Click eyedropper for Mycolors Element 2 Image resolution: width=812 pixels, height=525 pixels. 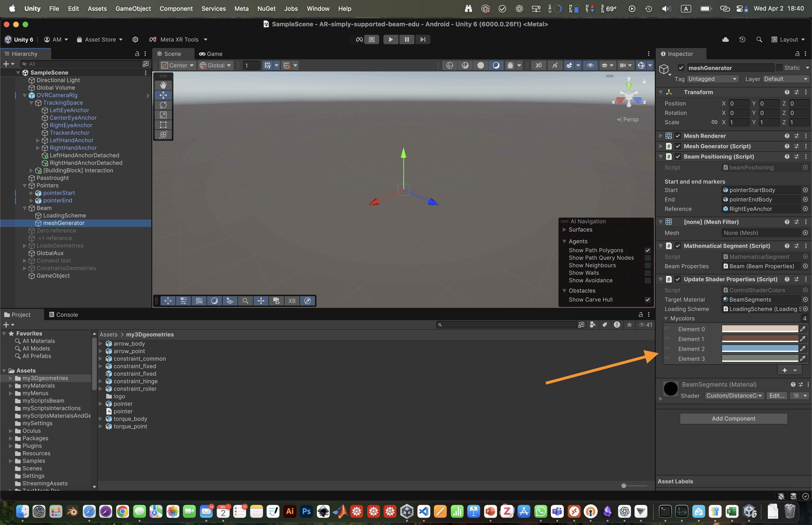[x=803, y=349]
